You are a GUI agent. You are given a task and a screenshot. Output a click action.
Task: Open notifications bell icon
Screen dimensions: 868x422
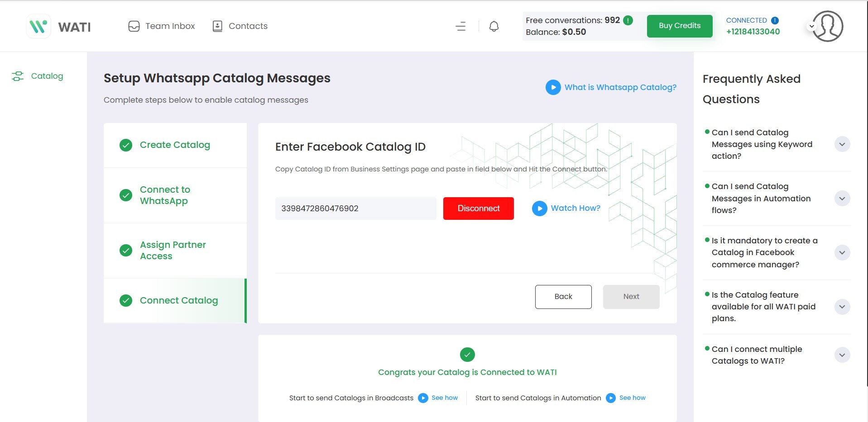(x=494, y=26)
